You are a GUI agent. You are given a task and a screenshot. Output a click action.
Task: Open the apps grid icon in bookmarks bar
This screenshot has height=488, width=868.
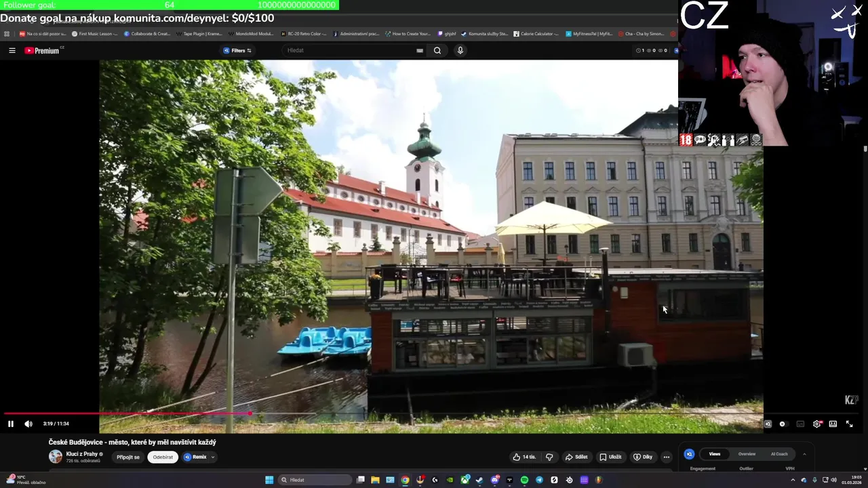click(6, 33)
